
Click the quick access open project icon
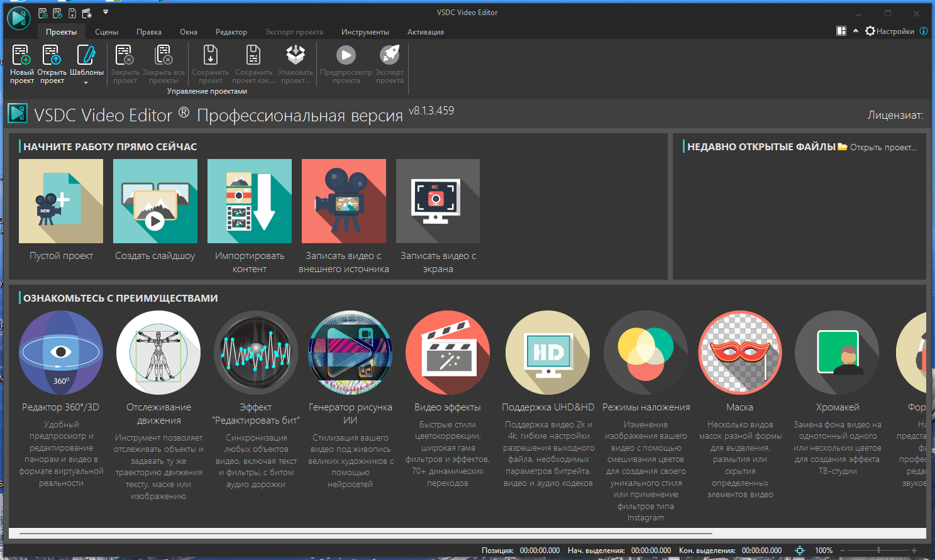coord(57,13)
